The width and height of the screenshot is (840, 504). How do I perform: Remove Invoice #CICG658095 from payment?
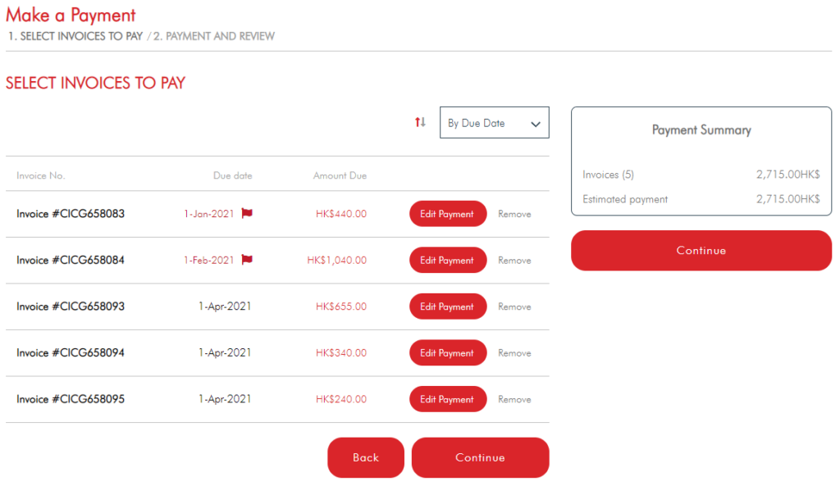[514, 400]
